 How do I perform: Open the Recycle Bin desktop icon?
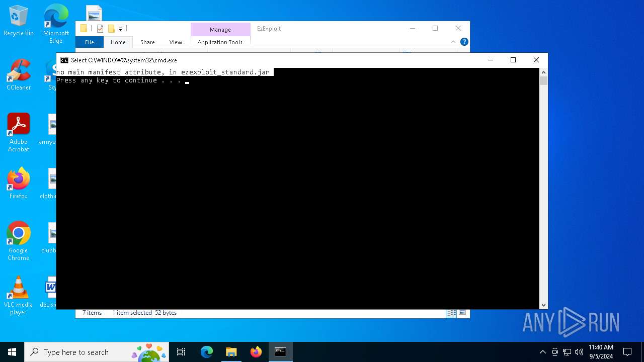tap(19, 21)
